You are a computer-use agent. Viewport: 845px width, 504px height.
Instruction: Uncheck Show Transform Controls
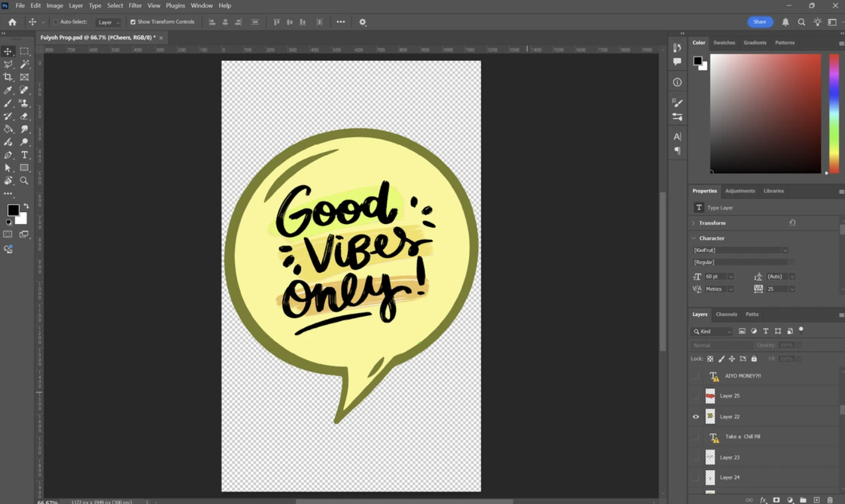tap(133, 22)
